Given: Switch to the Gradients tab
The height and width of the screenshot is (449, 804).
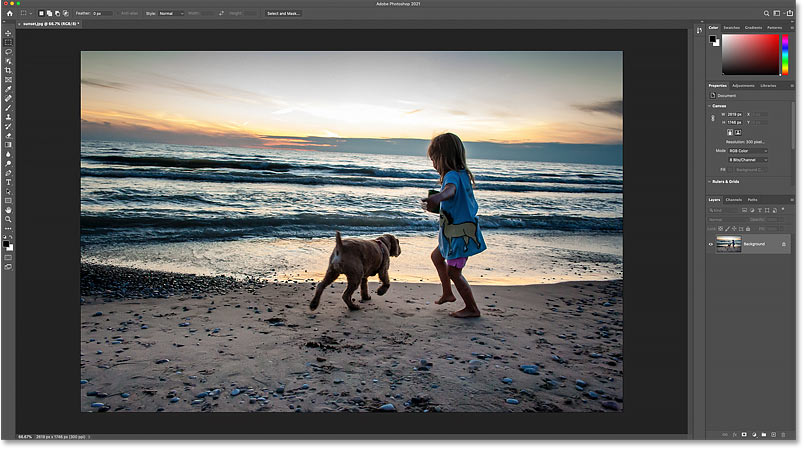Looking at the screenshot, I should (x=753, y=28).
